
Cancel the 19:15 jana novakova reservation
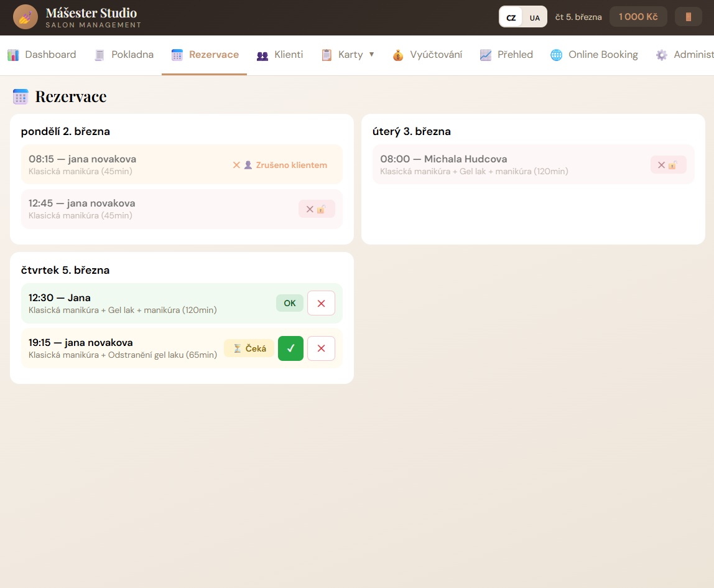click(321, 348)
